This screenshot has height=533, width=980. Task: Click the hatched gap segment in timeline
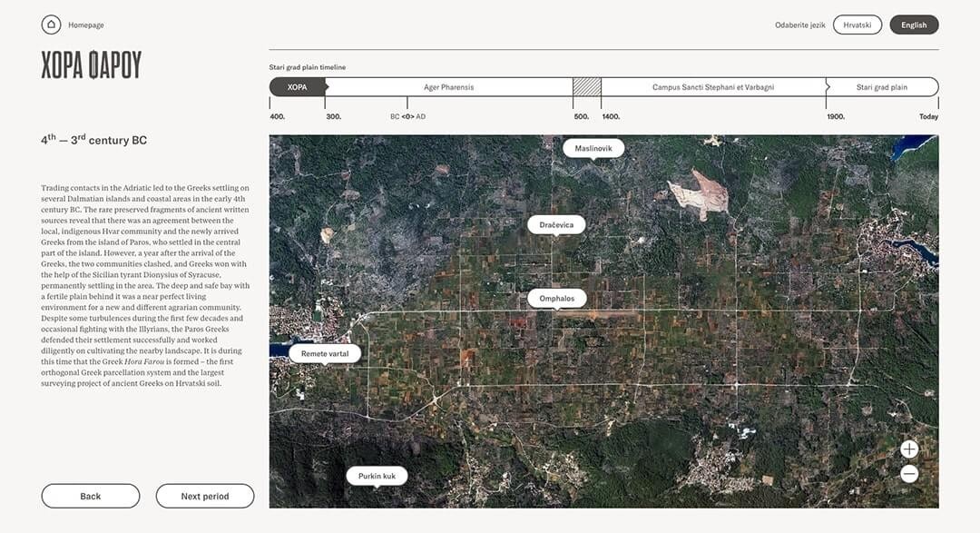pyautogui.click(x=586, y=87)
